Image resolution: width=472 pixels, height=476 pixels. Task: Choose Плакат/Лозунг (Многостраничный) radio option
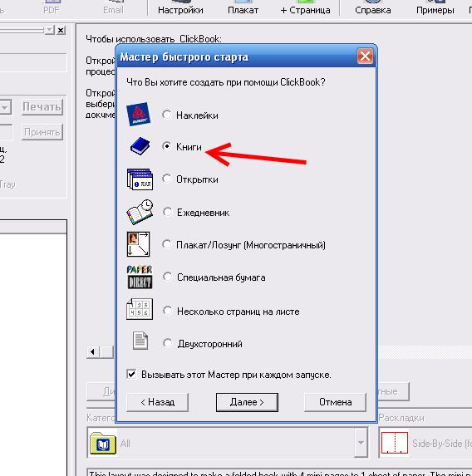(166, 244)
